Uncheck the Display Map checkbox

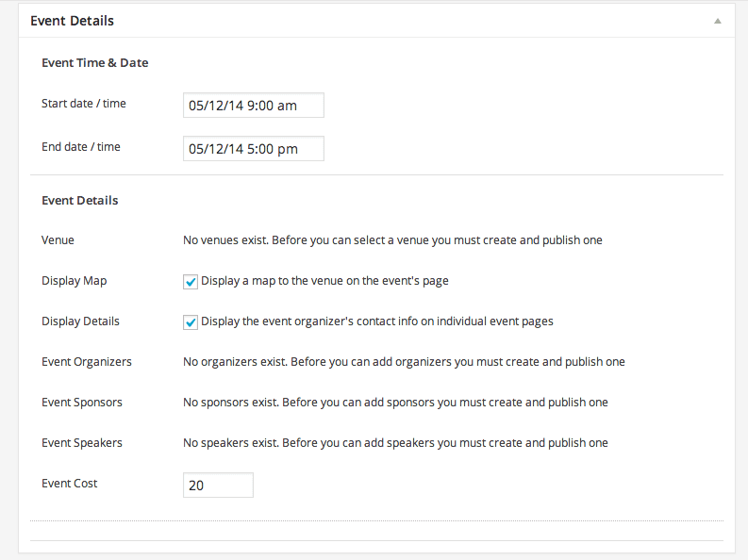pyautogui.click(x=191, y=282)
